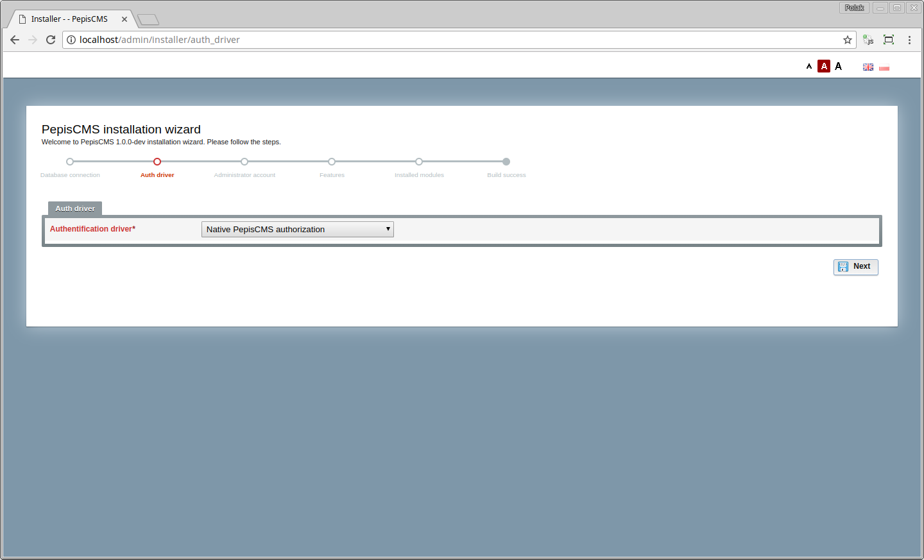Switch language to English flag
This screenshot has height=560, width=924.
point(868,67)
